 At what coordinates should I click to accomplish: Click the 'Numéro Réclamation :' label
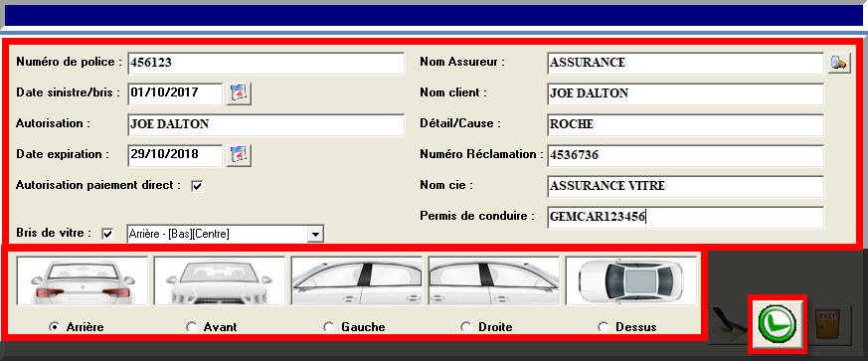481,154
